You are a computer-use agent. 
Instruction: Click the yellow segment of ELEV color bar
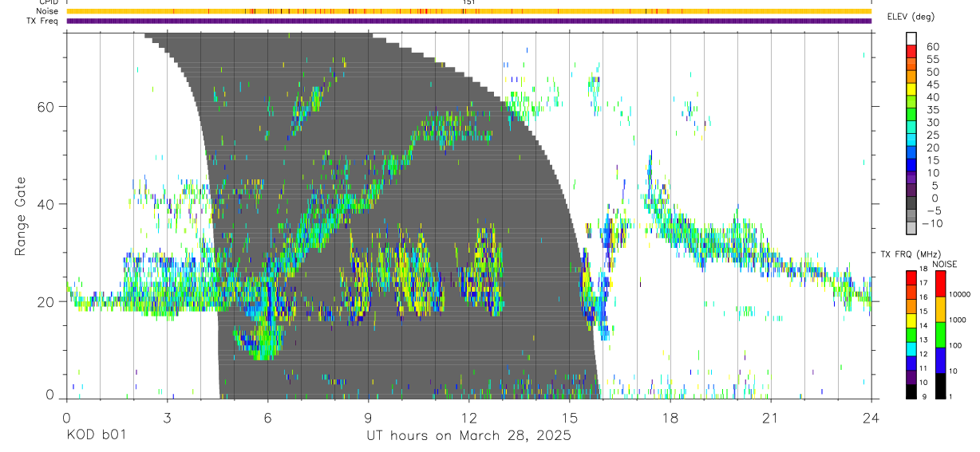click(911, 89)
